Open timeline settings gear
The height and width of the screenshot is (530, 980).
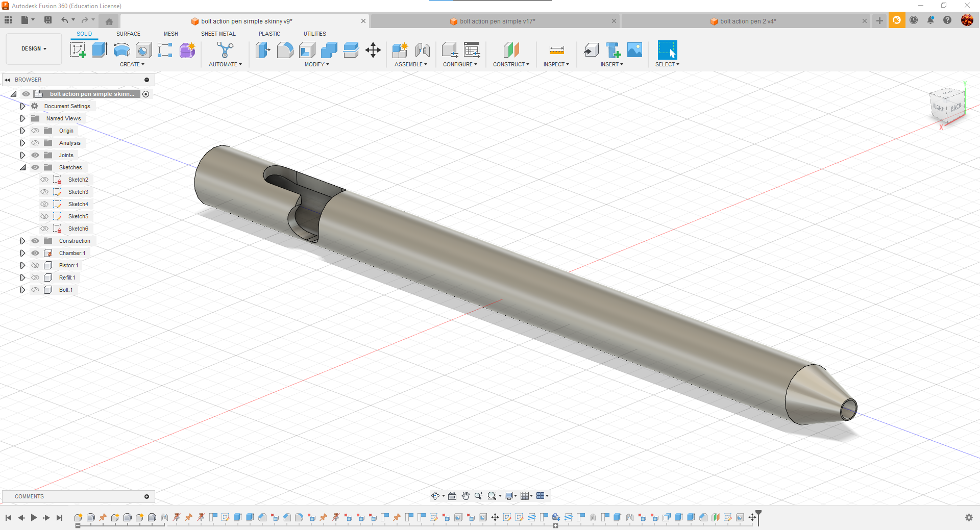tap(969, 518)
